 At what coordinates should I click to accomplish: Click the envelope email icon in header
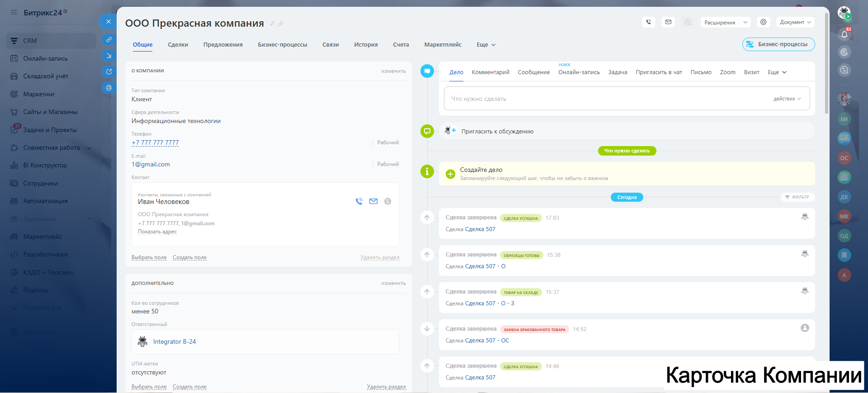668,22
